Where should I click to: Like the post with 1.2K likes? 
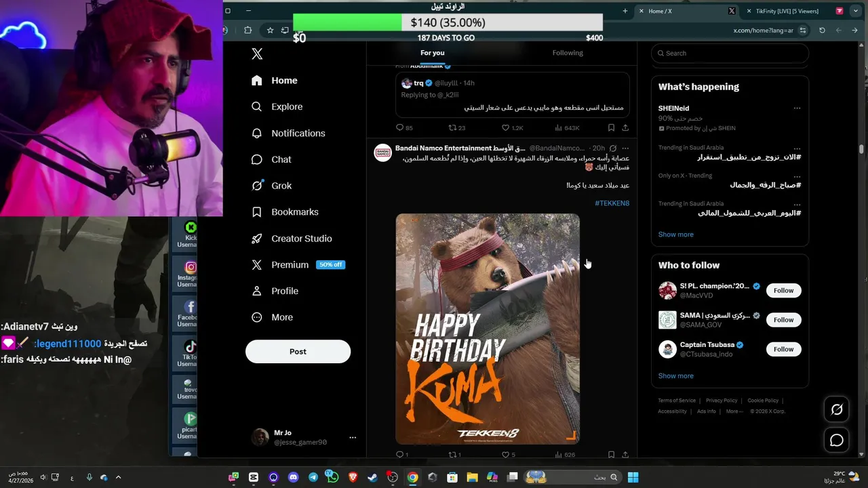[x=512, y=127]
